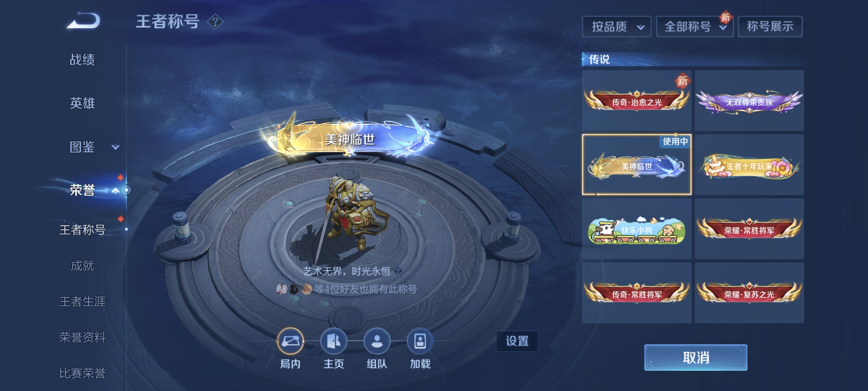868x391 pixels.
Task: Click the back arrow icon
Action: click(83, 21)
